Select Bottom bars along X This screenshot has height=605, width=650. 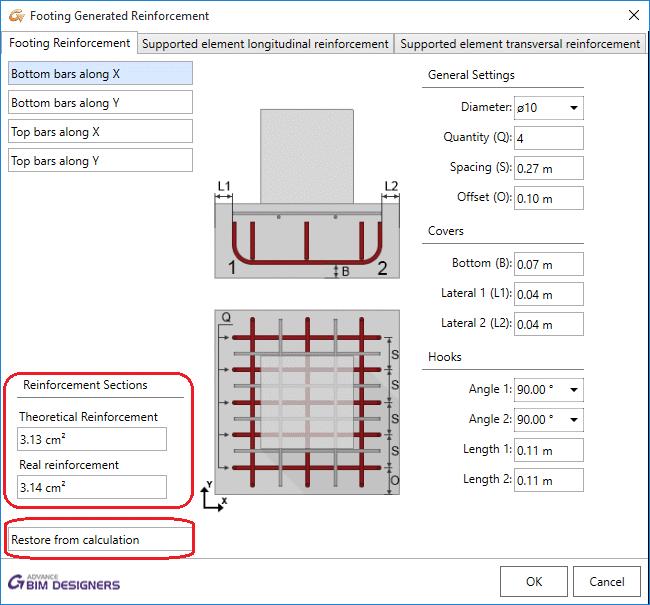click(100, 73)
